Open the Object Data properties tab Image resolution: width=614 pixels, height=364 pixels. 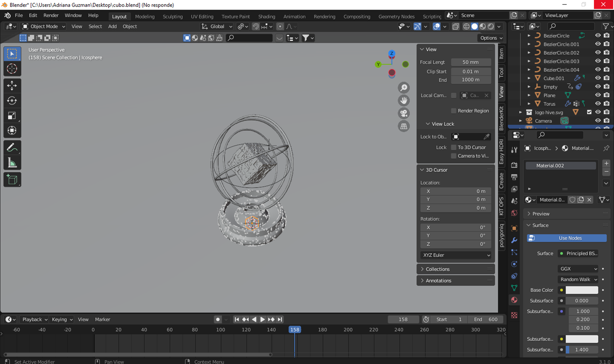point(514,288)
